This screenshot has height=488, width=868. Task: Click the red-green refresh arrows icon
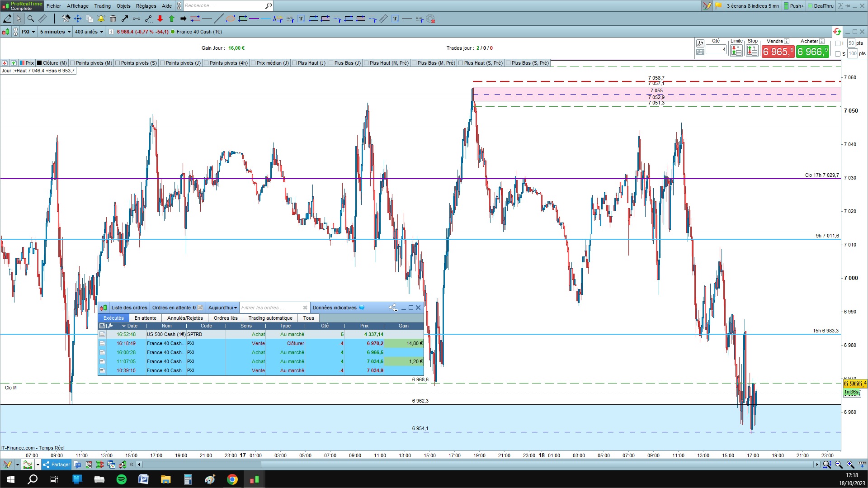tap(837, 32)
